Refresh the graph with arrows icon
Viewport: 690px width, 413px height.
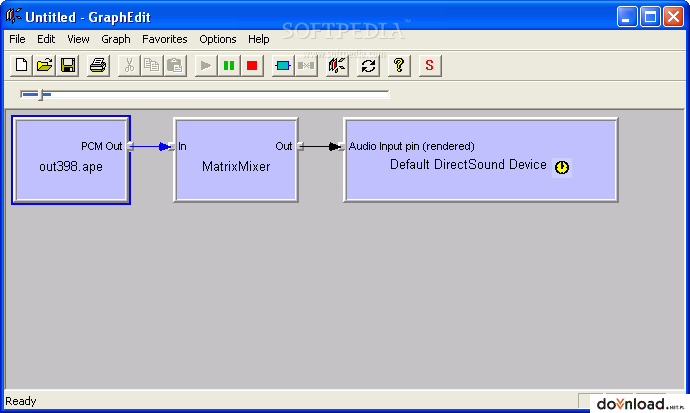click(368, 66)
